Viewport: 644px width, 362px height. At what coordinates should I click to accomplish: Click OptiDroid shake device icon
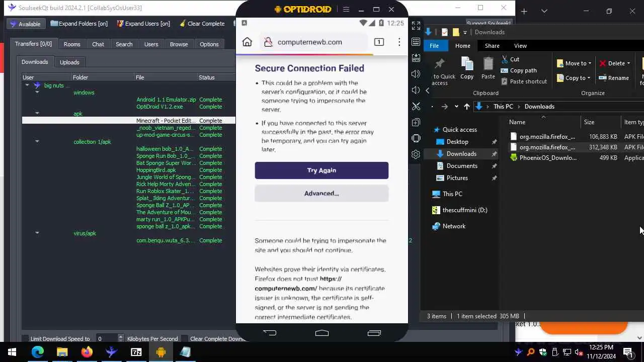pos(416,138)
